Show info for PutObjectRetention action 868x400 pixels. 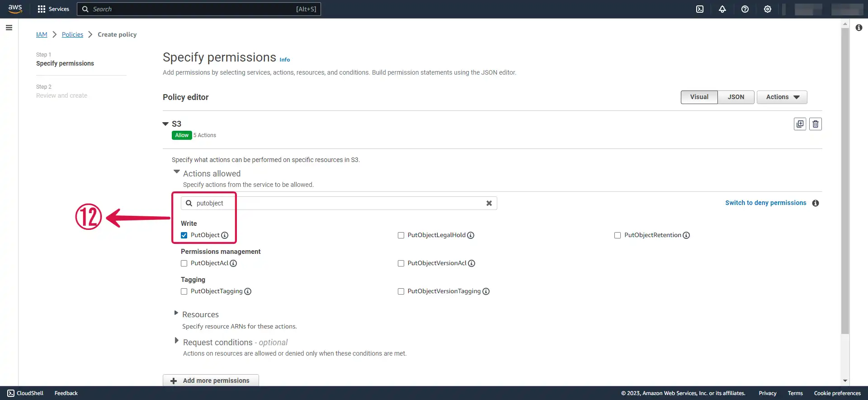point(686,235)
